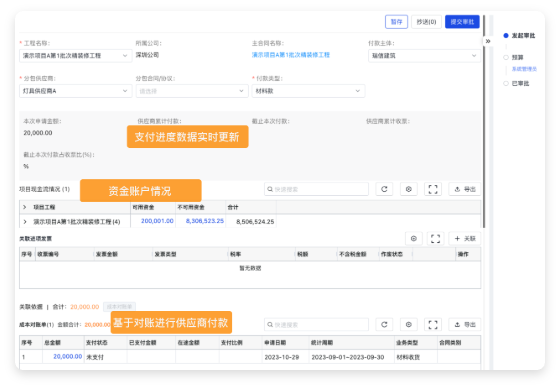Click the 本次申请金额 value 20,000.00

click(x=38, y=133)
